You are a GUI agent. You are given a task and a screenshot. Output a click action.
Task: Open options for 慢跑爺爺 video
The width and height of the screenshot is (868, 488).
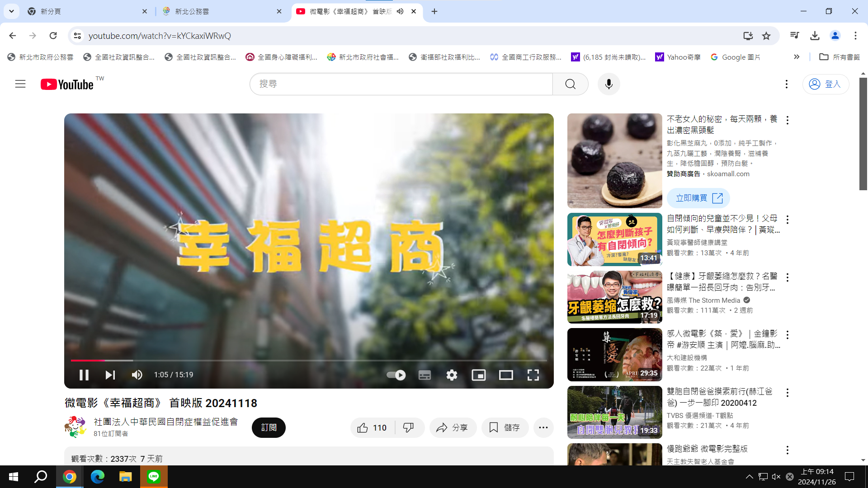788,450
